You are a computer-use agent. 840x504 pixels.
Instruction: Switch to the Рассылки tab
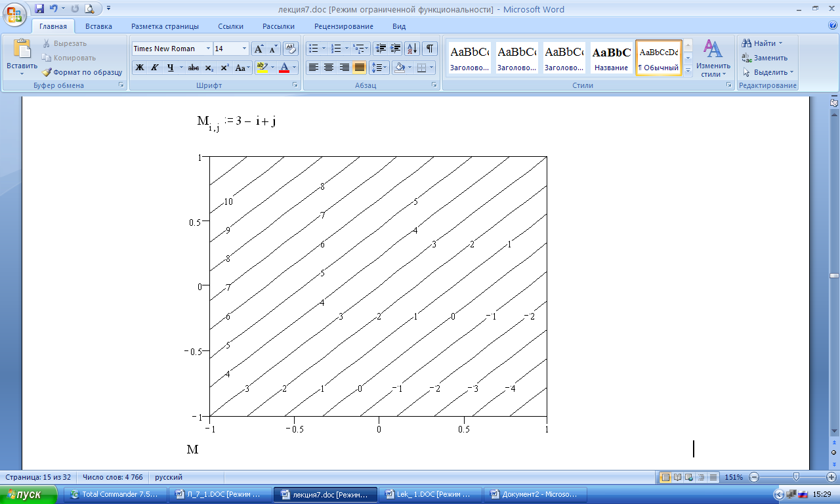(278, 26)
